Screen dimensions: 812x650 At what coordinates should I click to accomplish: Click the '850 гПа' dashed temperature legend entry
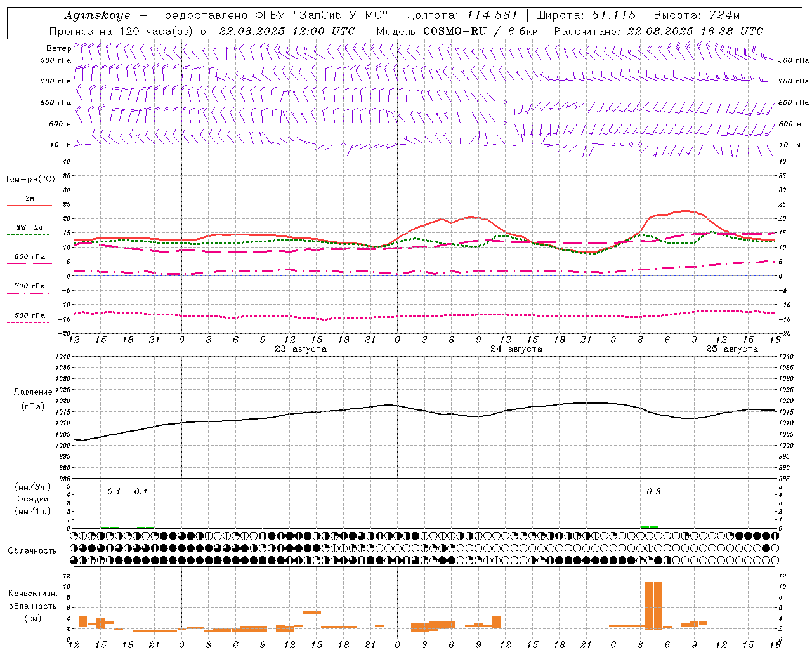(x=29, y=257)
